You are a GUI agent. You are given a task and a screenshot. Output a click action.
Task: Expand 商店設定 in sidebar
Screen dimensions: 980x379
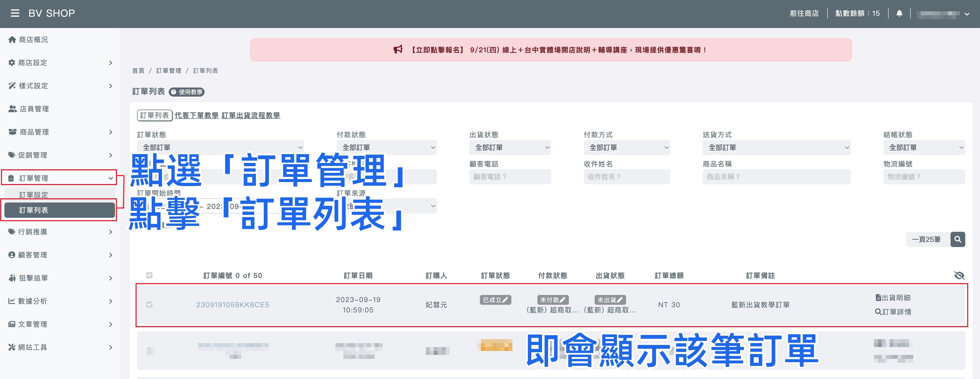(x=60, y=63)
